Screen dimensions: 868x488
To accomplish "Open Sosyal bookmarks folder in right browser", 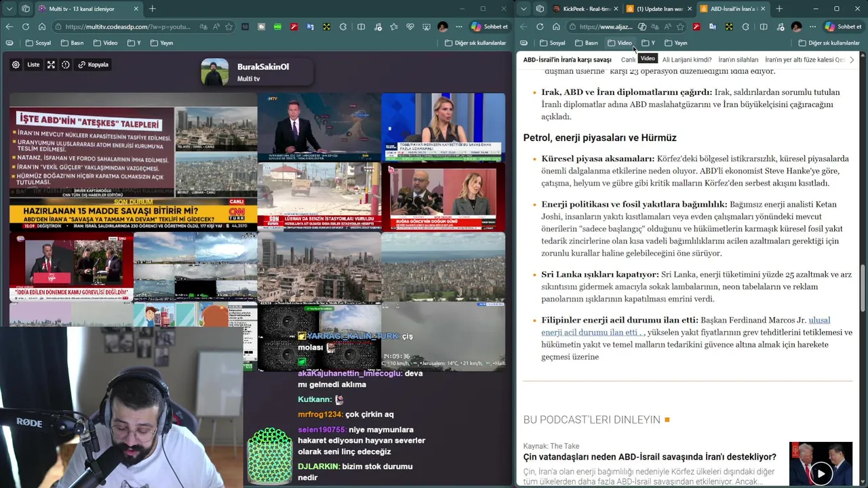I will (552, 43).
